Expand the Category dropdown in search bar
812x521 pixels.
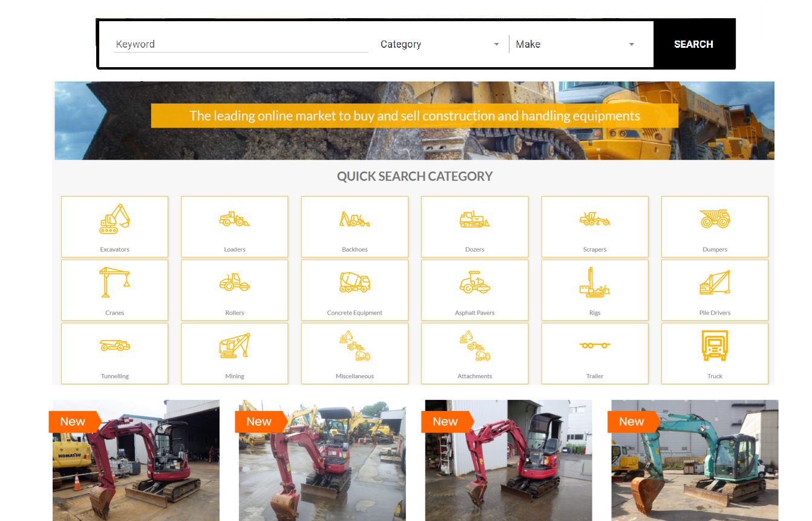[440, 44]
